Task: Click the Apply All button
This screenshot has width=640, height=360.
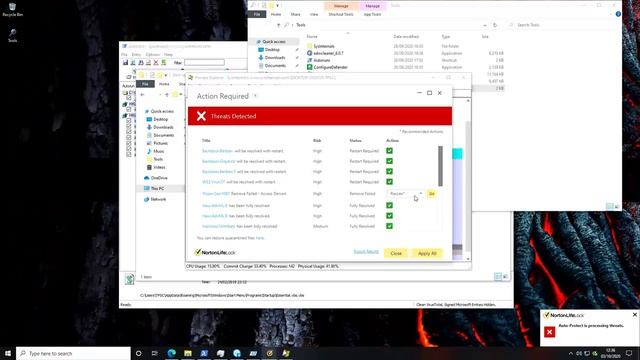Action: pos(427,253)
